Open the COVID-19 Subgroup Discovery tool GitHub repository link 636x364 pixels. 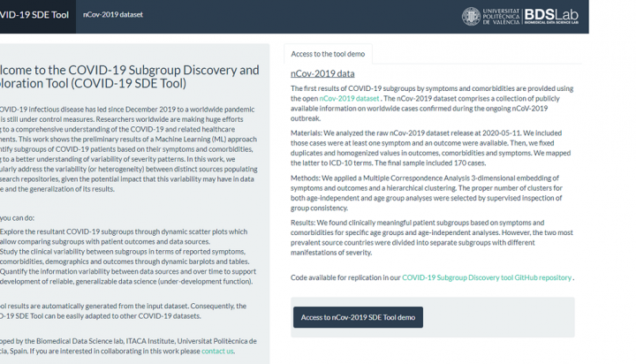coord(487,277)
